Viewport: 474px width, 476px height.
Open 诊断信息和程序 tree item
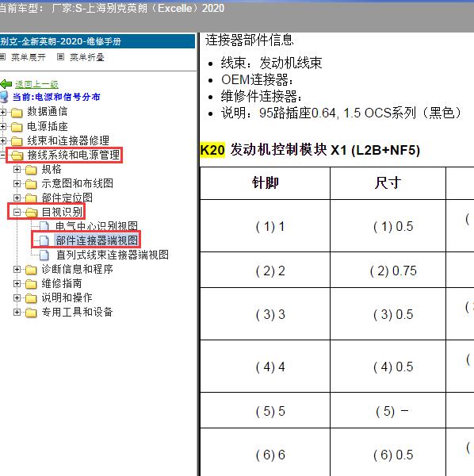78,269
